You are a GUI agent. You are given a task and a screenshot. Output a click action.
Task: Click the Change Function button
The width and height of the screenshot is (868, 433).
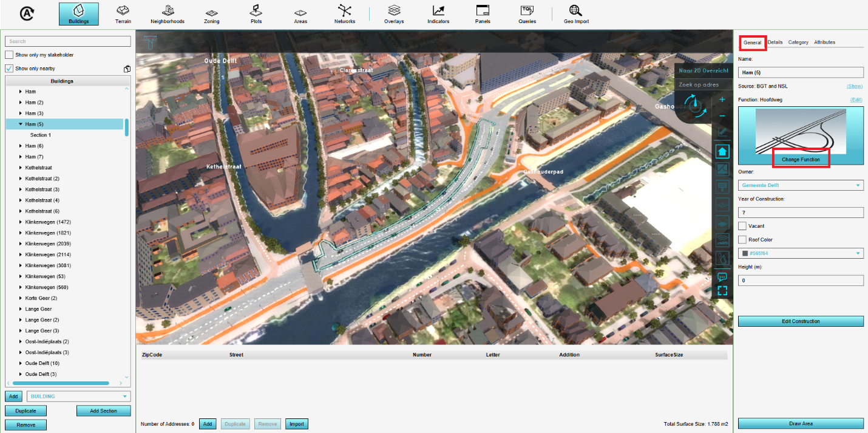[801, 159]
